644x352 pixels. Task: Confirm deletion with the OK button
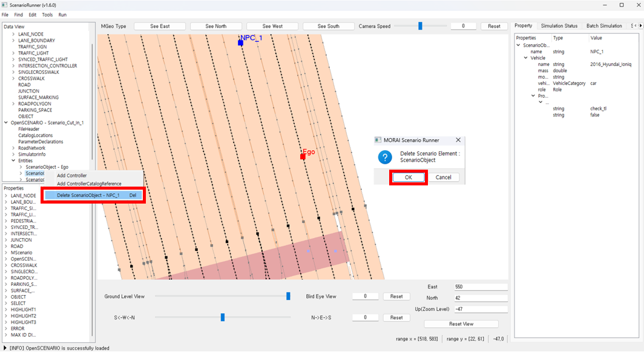coord(409,178)
